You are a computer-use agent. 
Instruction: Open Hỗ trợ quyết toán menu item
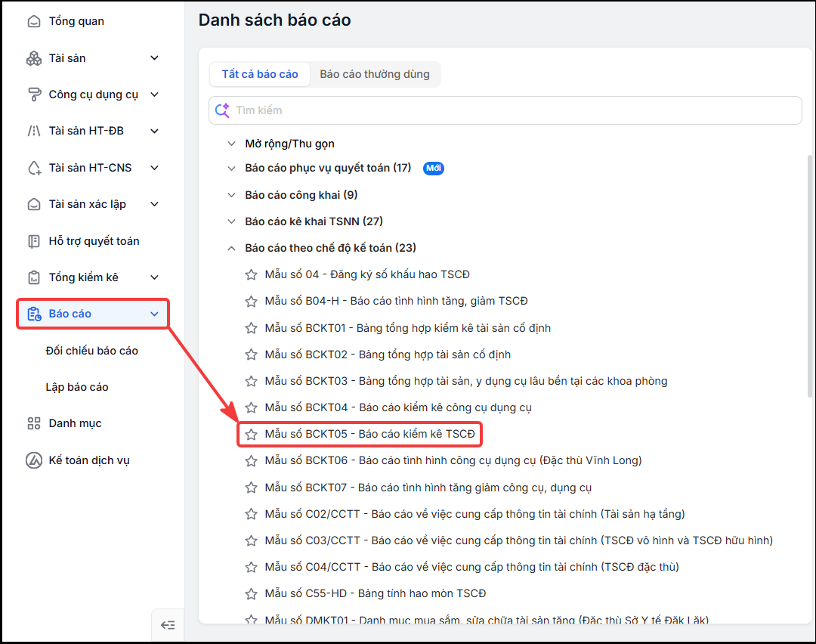(x=94, y=241)
